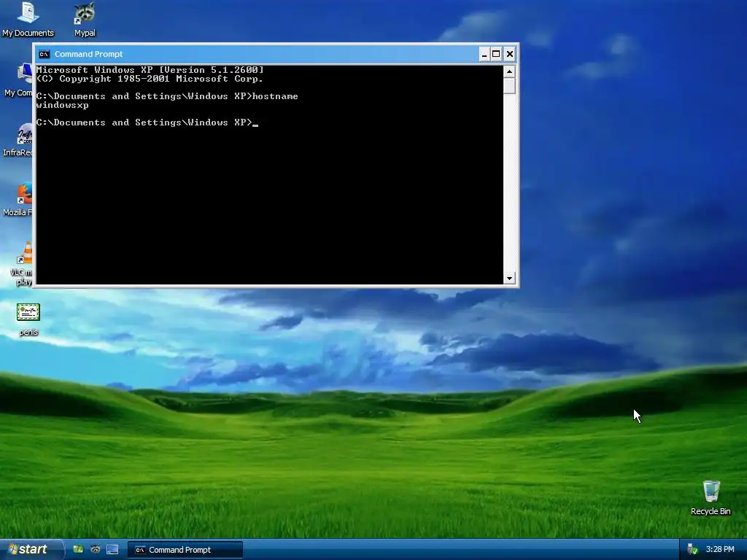747x560 pixels.
Task: Select the Recycle Bin icon
Action: click(711, 497)
